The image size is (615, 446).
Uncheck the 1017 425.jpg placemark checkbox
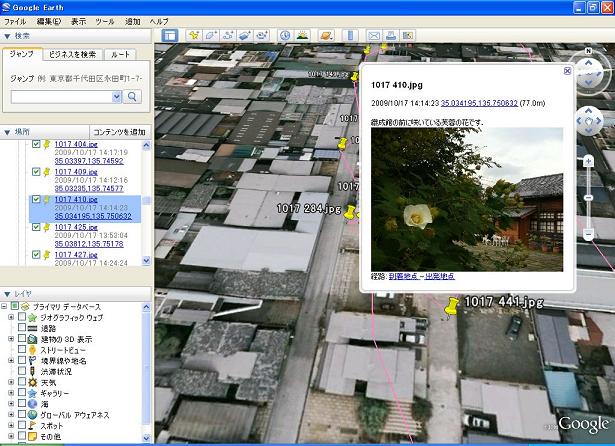click(36, 227)
